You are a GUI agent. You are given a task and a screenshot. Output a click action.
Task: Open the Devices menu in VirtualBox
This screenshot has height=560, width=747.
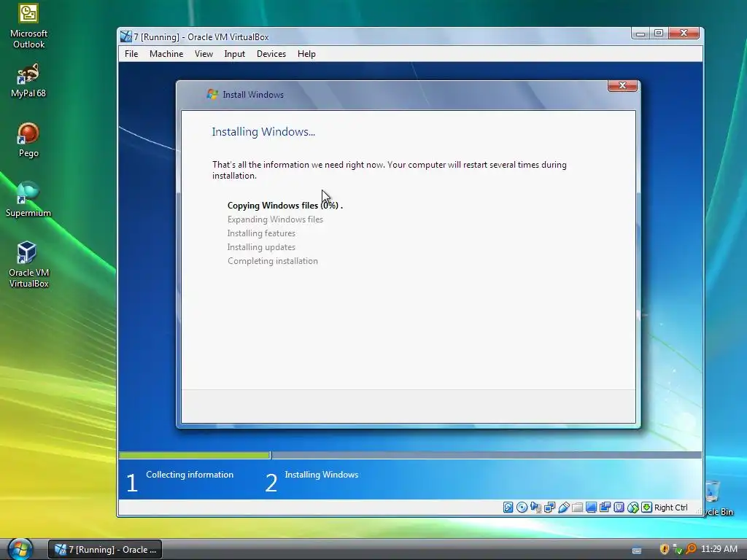click(271, 54)
